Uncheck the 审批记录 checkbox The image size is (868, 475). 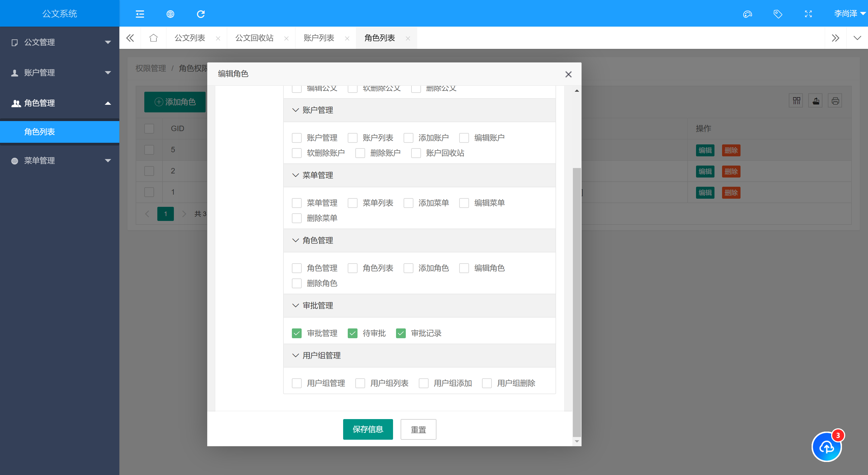[x=401, y=333]
